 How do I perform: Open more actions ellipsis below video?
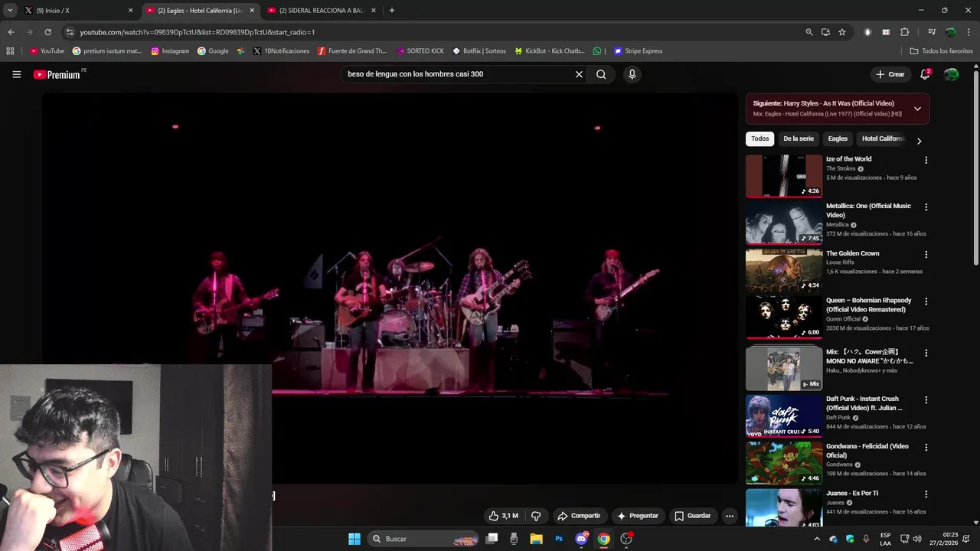pyautogui.click(x=730, y=516)
